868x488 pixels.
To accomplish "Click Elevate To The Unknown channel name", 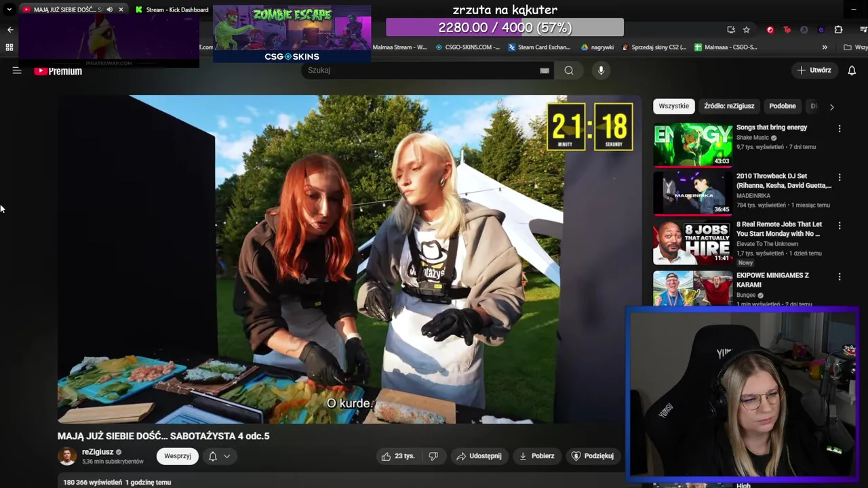I will tap(767, 244).
